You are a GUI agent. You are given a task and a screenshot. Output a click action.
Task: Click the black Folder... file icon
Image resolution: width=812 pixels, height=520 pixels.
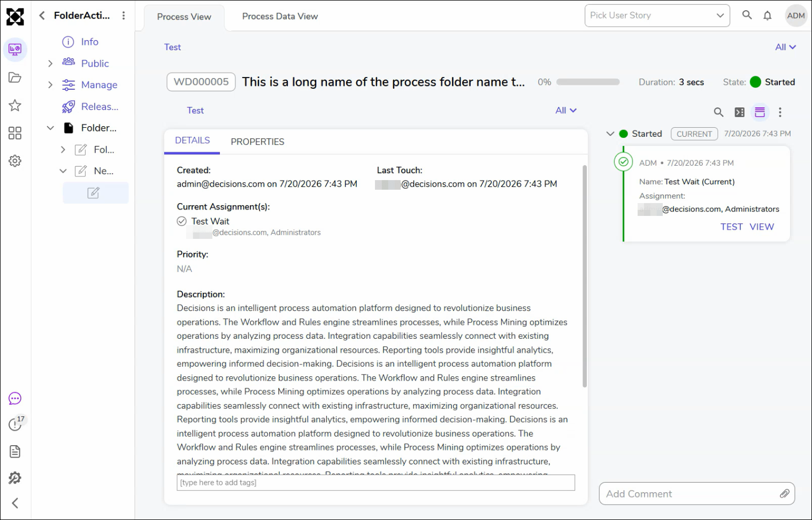click(68, 128)
